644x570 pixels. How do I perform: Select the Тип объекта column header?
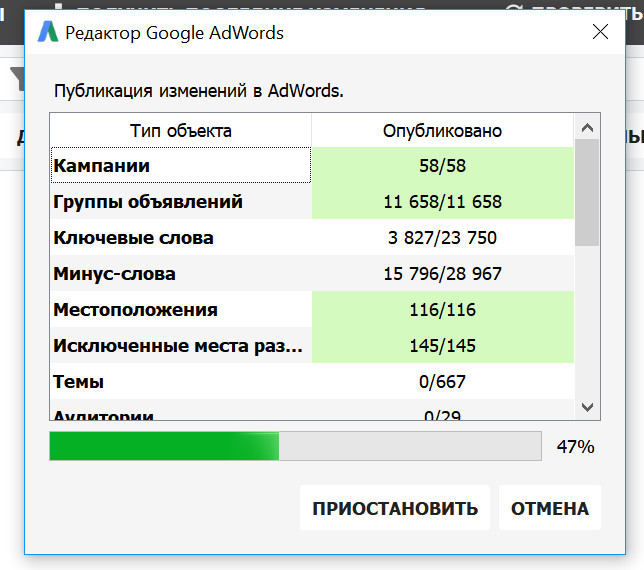(181, 131)
